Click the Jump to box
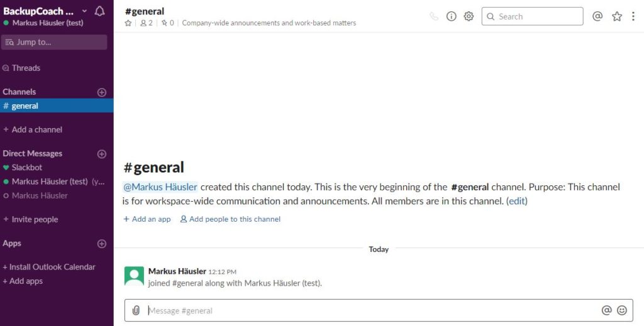Viewport: 644px width, 326px height. click(54, 42)
